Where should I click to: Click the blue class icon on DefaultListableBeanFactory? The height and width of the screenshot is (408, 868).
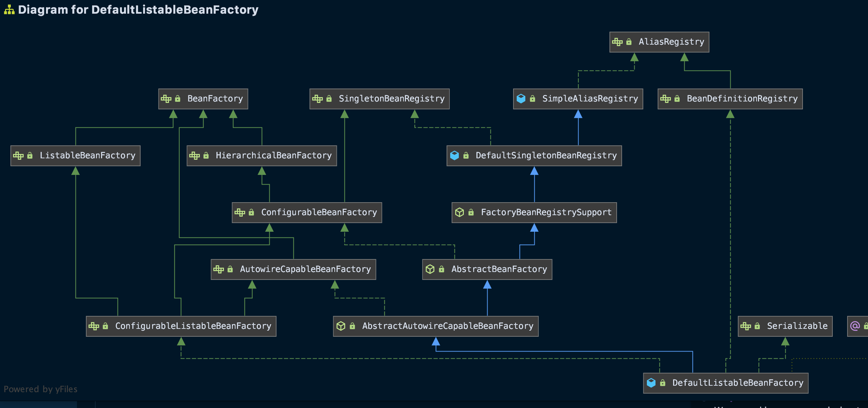pos(651,383)
